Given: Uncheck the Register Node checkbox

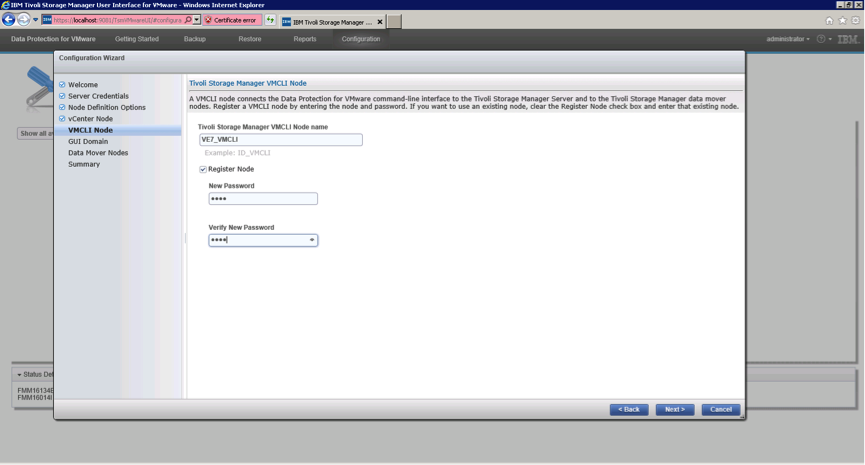Looking at the screenshot, I should pos(202,169).
